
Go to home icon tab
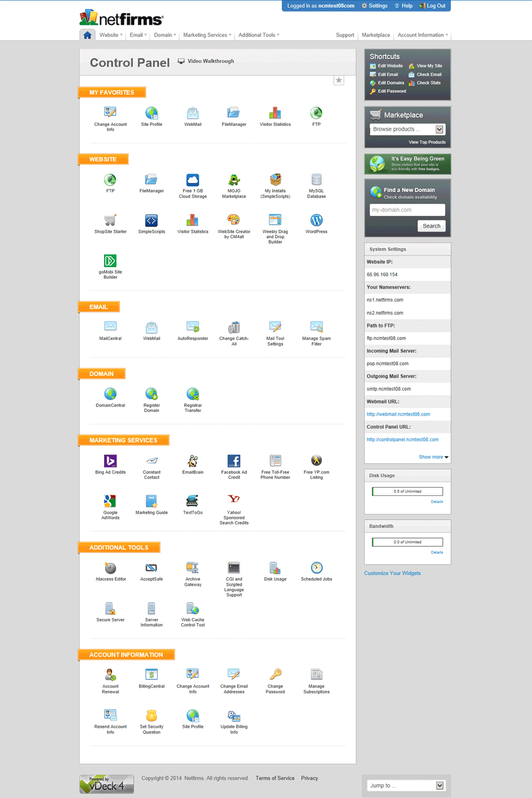[87, 35]
